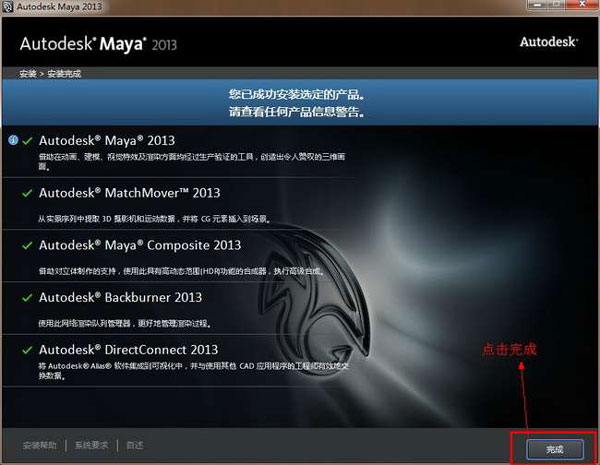The width and height of the screenshot is (600, 465).
Task: Click the green checkmark next to Maya 2013
Action: [27, 141]
